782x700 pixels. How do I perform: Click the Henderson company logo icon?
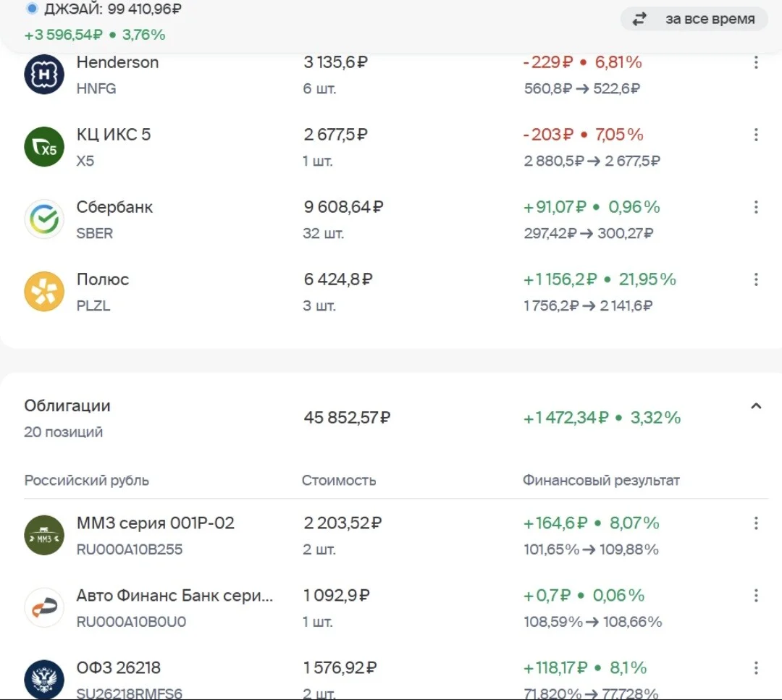pos(44,75)
